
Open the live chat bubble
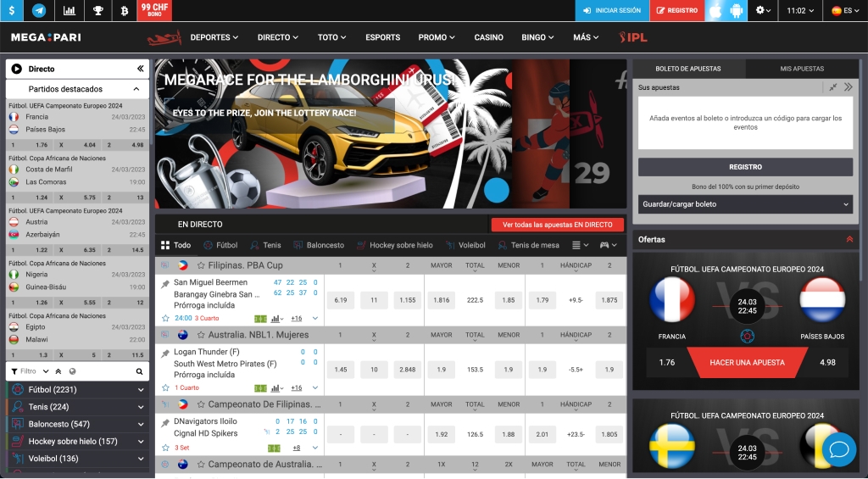839,449
